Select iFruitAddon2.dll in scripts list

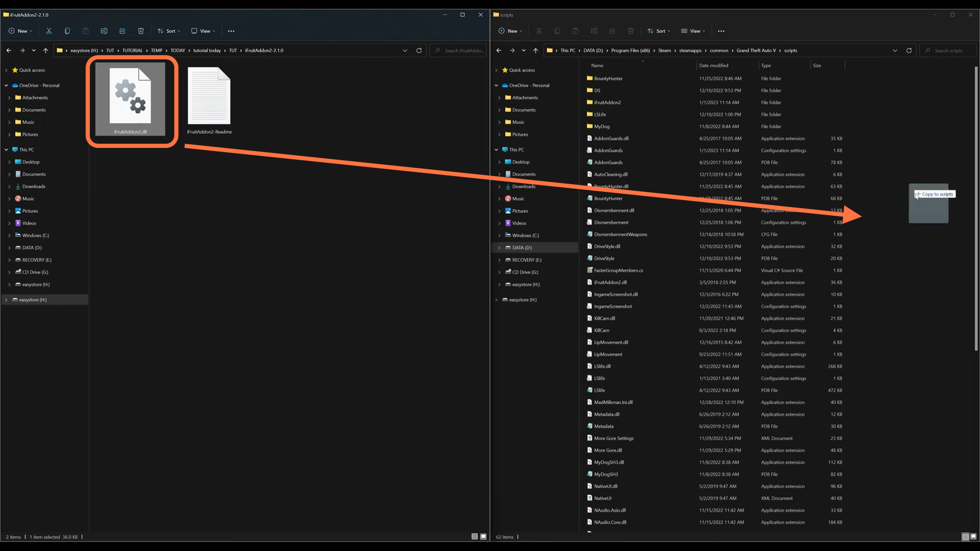610,283
